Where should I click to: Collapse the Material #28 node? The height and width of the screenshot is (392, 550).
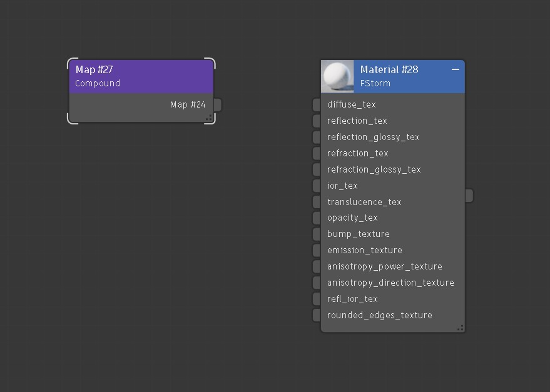(x=456, y=69)
